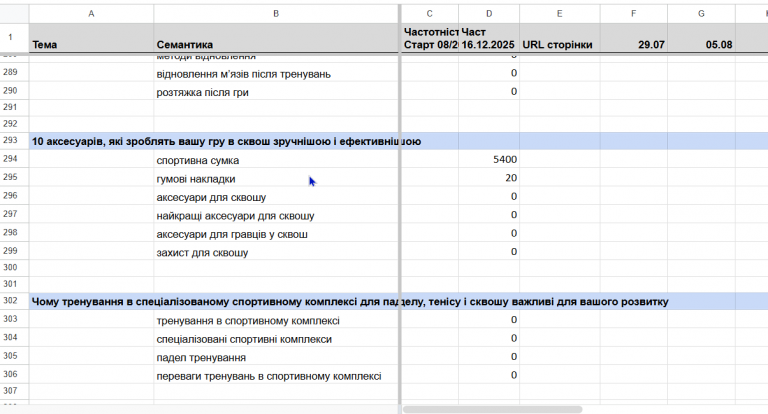Image resolution: width=768 pixels, height=414 pixels.
Task: Select cell 'аксесуари для сквошу'
Action: [x=276, y=197]
